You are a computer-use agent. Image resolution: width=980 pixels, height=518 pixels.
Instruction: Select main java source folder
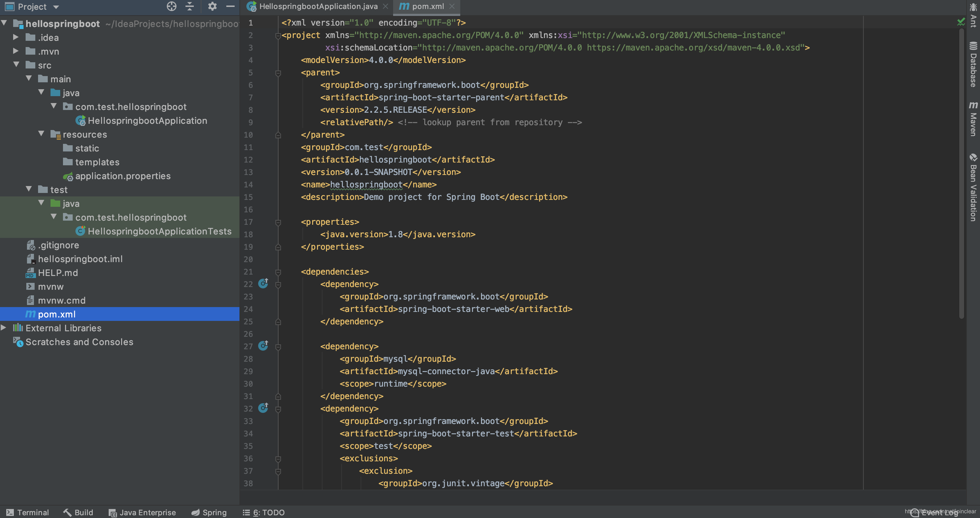pyautogui.click(x=71, y=93)
